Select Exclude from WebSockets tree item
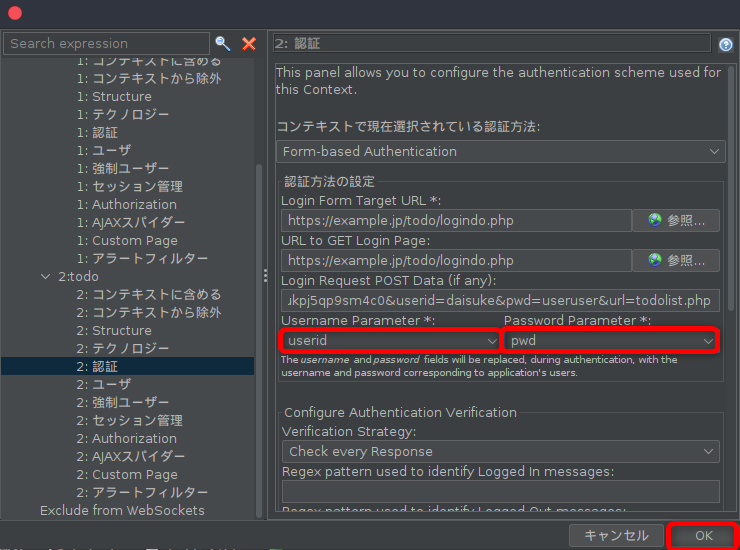 pos(122,510)
